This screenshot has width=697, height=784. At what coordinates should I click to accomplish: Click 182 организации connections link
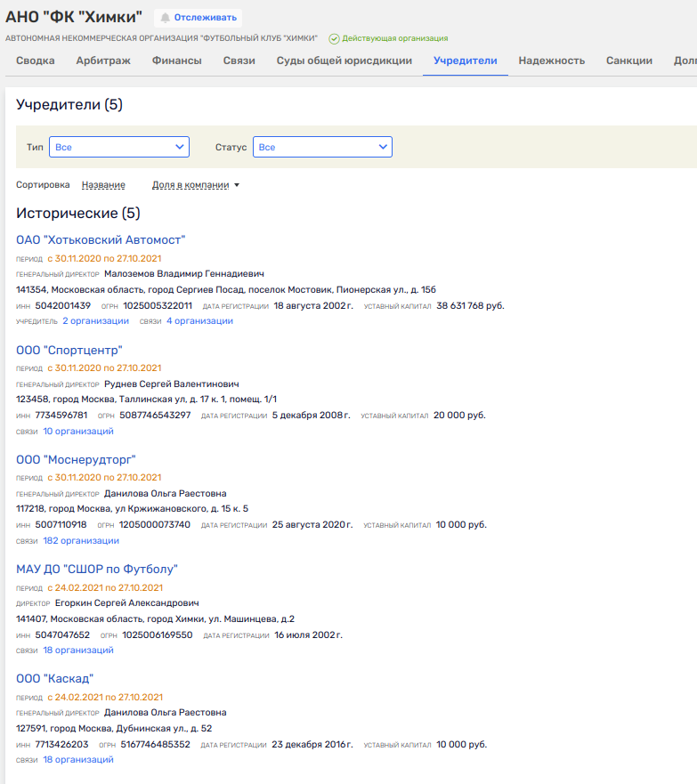pyautogui.click(x=81, y=540)
